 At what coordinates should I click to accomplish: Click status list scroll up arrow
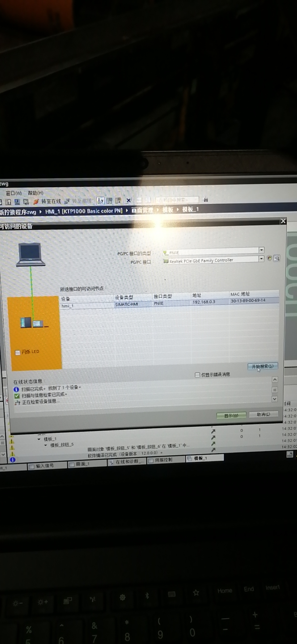275,380
